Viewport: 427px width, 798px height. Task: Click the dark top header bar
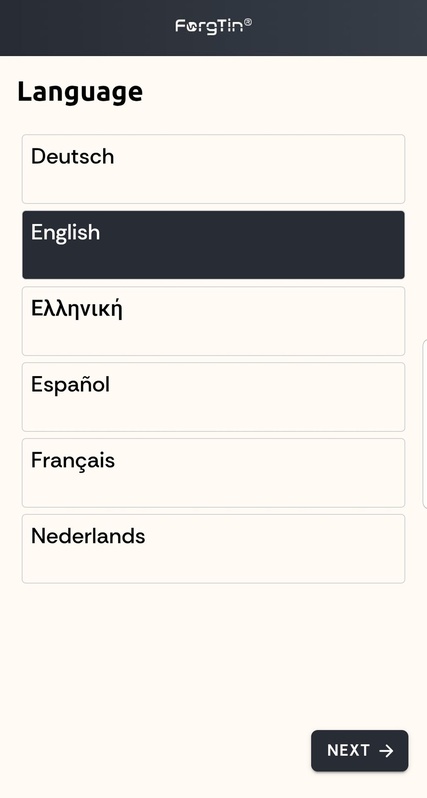click(x=213, y=27)
